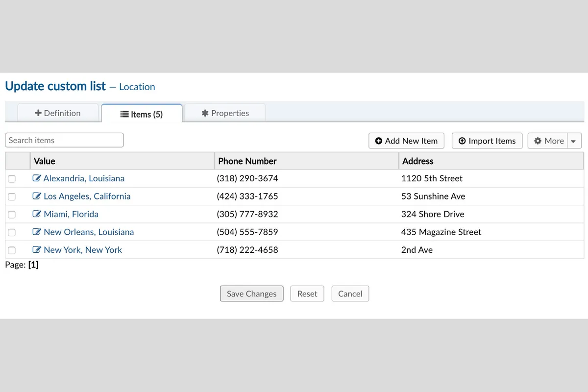Viewport: 588px width, 392px height.
Task: Click the edit icon beside Los Angeles, California
Action: [37, 196]
